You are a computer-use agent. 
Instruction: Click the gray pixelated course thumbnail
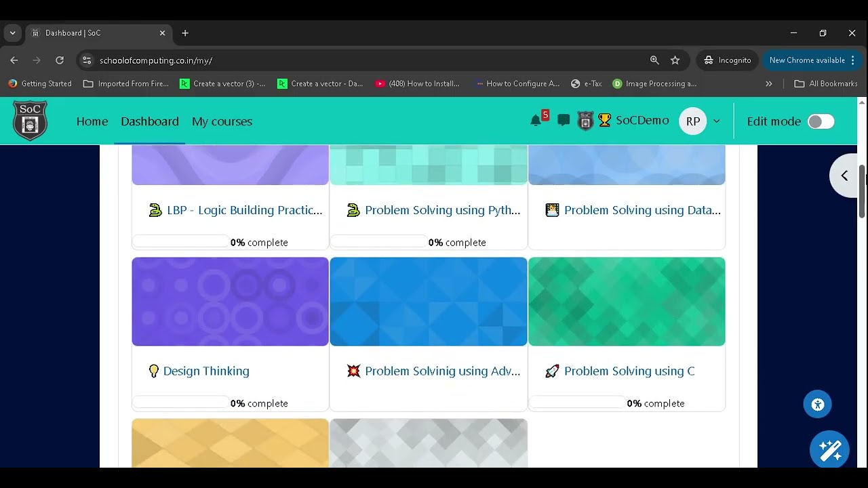pos(429,443)
